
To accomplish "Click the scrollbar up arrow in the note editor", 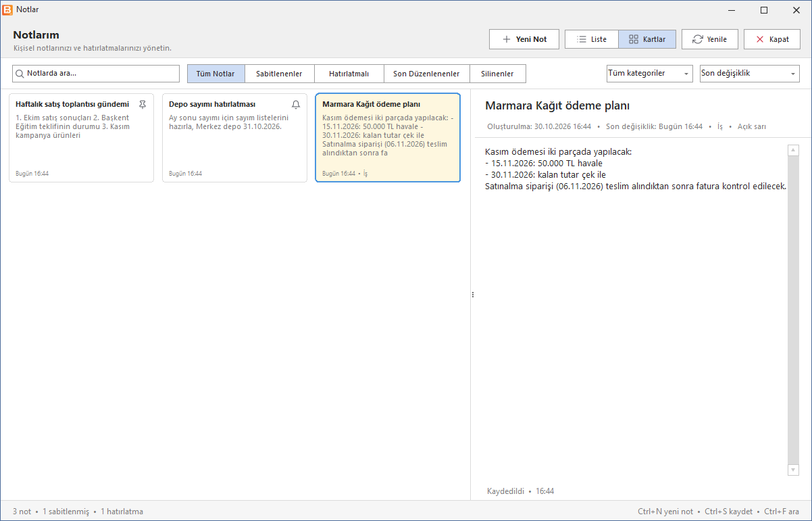I will point(793,150).
